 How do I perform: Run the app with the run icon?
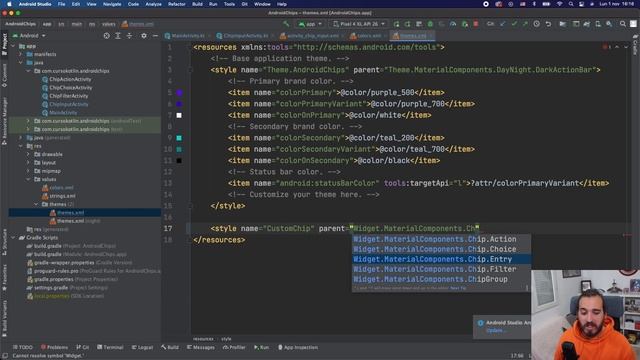pyautogui.click(x=396, y=24)
